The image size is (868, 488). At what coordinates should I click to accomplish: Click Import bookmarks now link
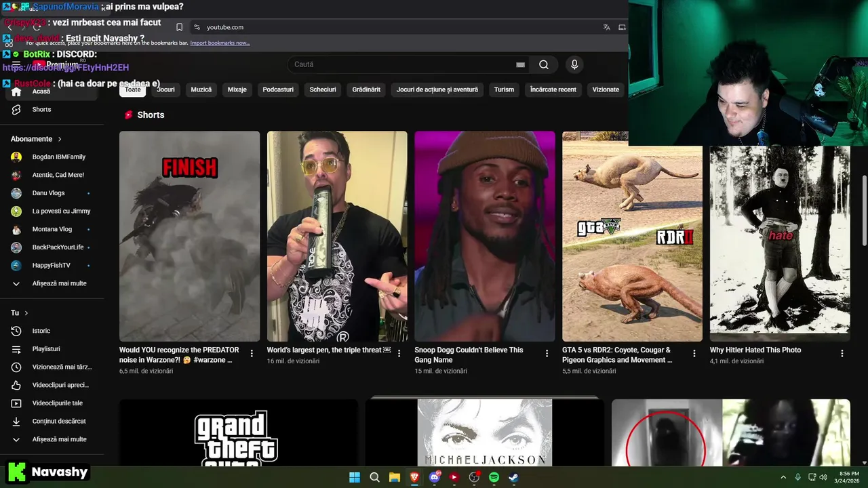220,43
